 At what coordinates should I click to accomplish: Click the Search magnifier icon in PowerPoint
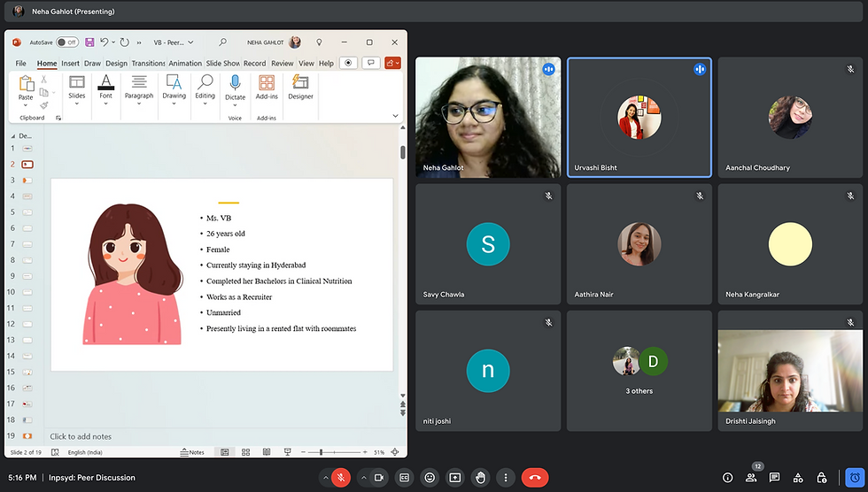pos(222,42)
